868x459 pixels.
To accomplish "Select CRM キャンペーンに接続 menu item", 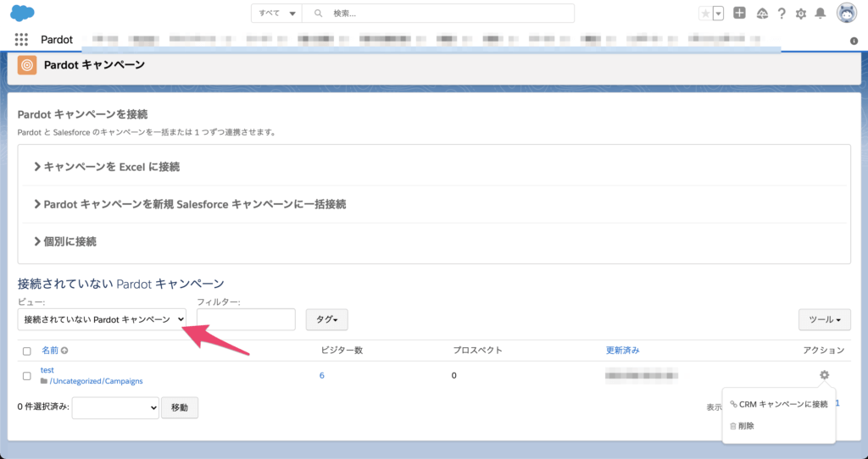I will tap(779, 404).
